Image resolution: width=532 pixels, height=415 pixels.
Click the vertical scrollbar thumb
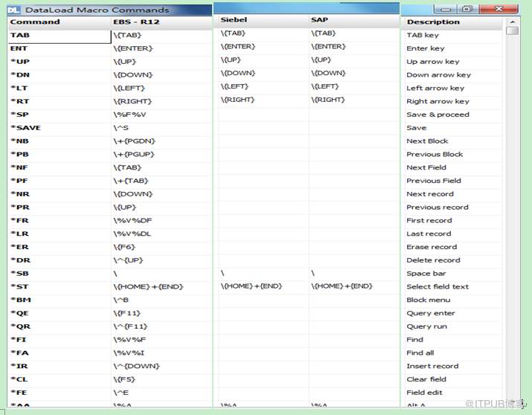tap(512, 30)
